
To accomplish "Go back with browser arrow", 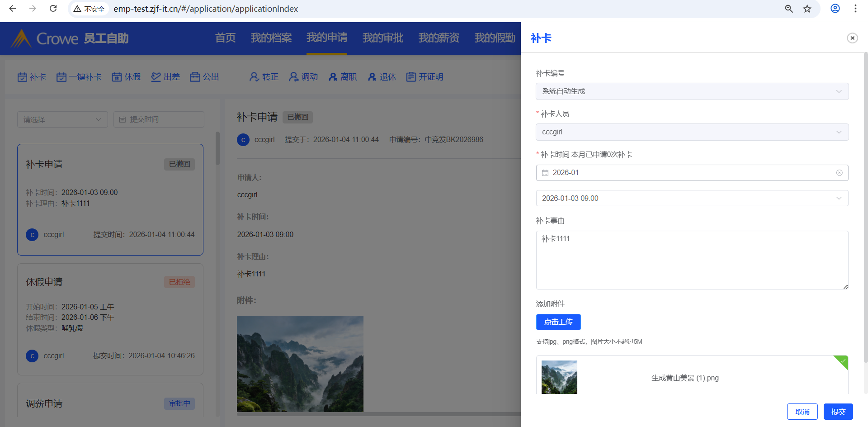I will [13, 9].
